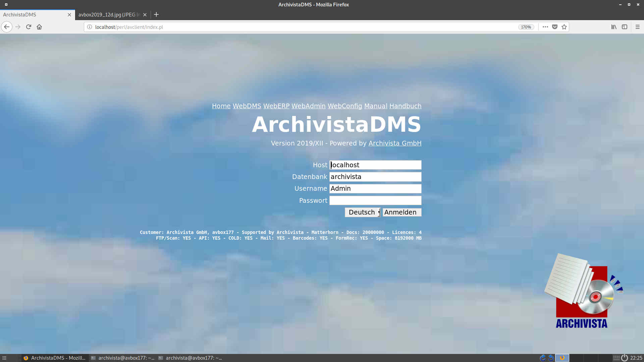644x362 pixels.
Task: Open the Home link
Action: (221, 106)
